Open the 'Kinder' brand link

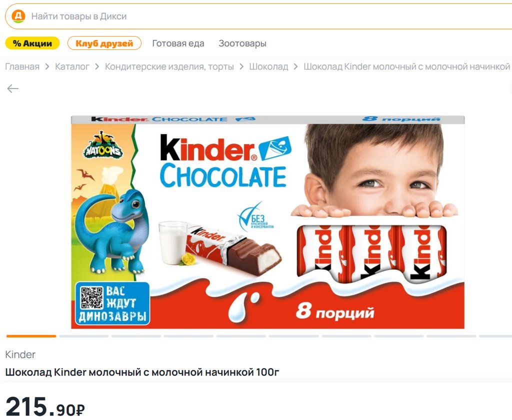pyautogui.click(x=20, y=354)
